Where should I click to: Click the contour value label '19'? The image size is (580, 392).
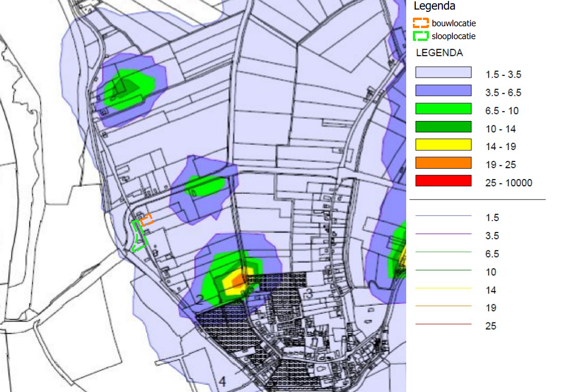click(490, 308)
